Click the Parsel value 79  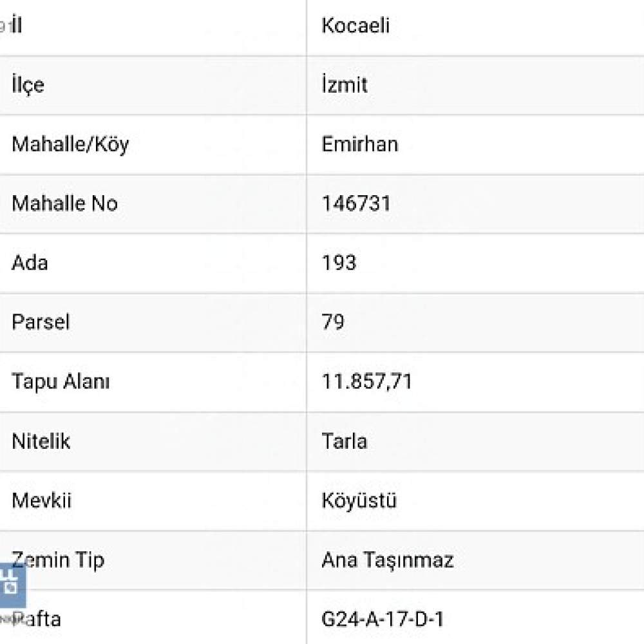click(x=333, y=321)
